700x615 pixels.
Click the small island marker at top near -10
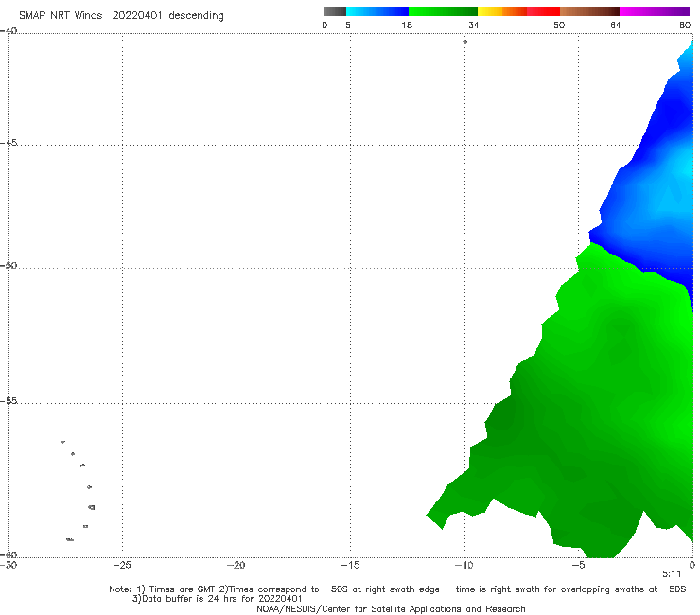(464, 42)
